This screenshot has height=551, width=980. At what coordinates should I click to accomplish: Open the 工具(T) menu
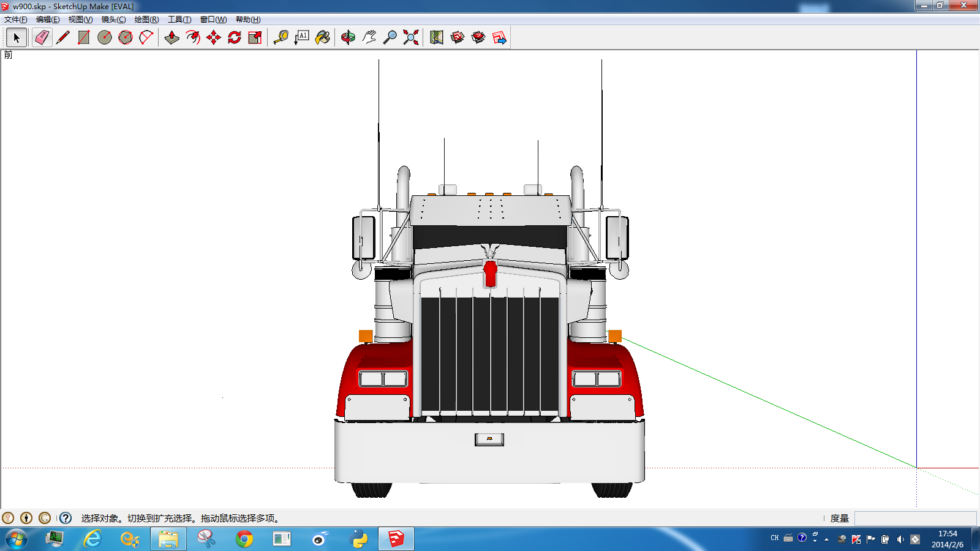[179, 20]
